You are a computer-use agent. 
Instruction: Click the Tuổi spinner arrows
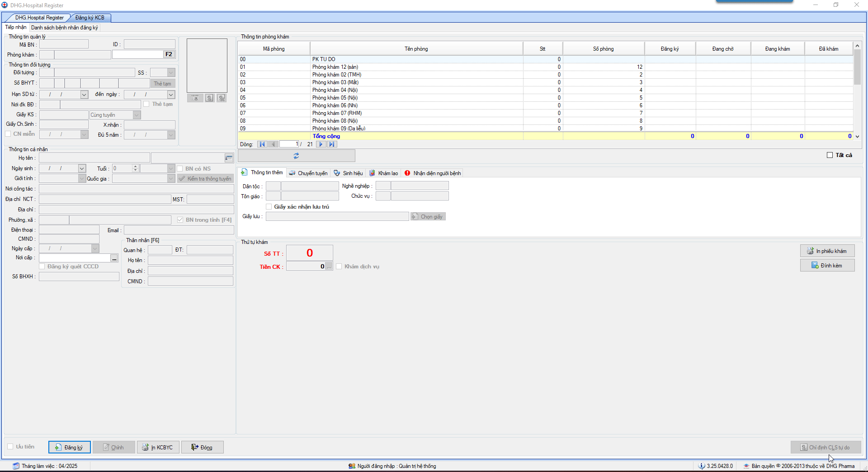[x=135, y=168]
